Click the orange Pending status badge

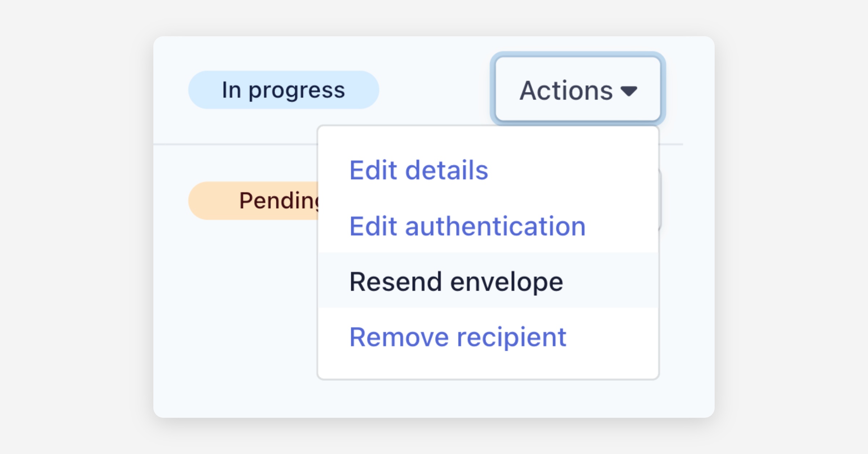(x=253, y=201)
